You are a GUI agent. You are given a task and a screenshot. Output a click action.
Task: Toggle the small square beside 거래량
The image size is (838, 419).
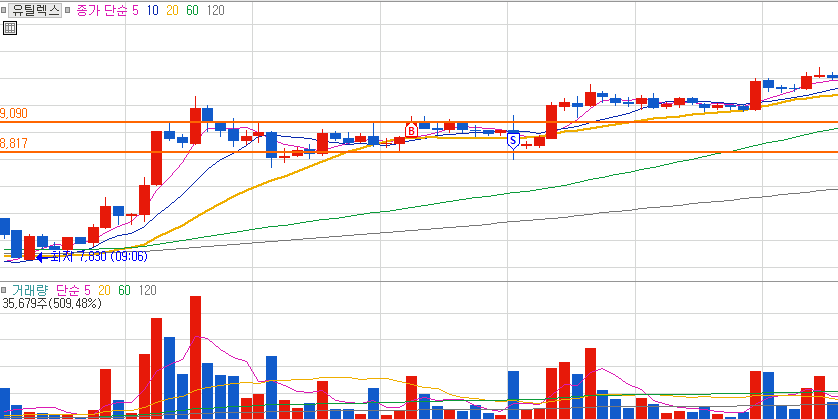(x=3, y=290)
